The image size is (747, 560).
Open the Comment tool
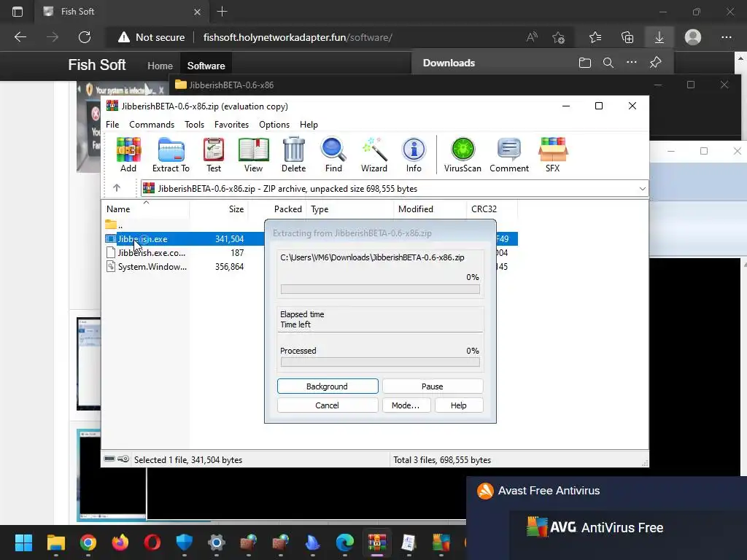click(508, 155)
